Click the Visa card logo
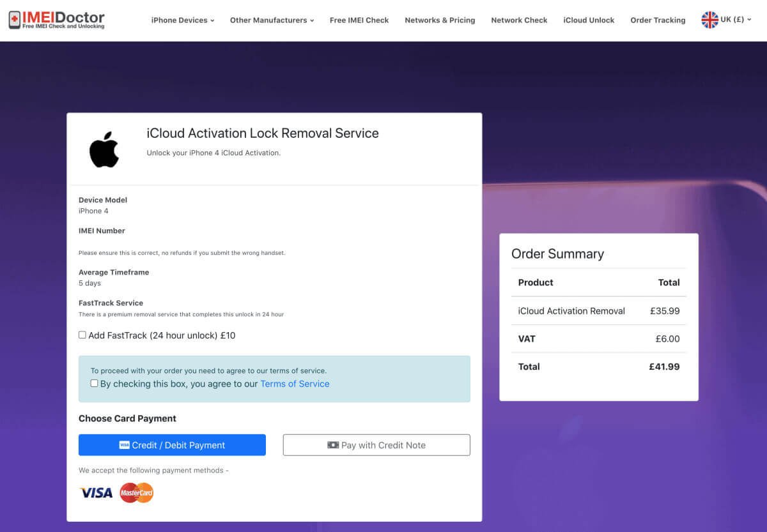This screenshot has height=532, width=767. pos(96,492)
